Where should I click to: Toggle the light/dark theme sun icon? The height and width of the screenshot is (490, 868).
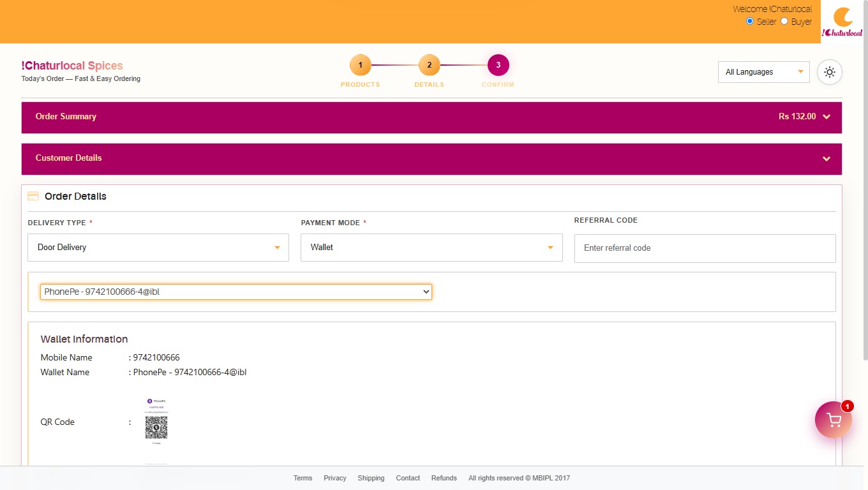(830, 72)
